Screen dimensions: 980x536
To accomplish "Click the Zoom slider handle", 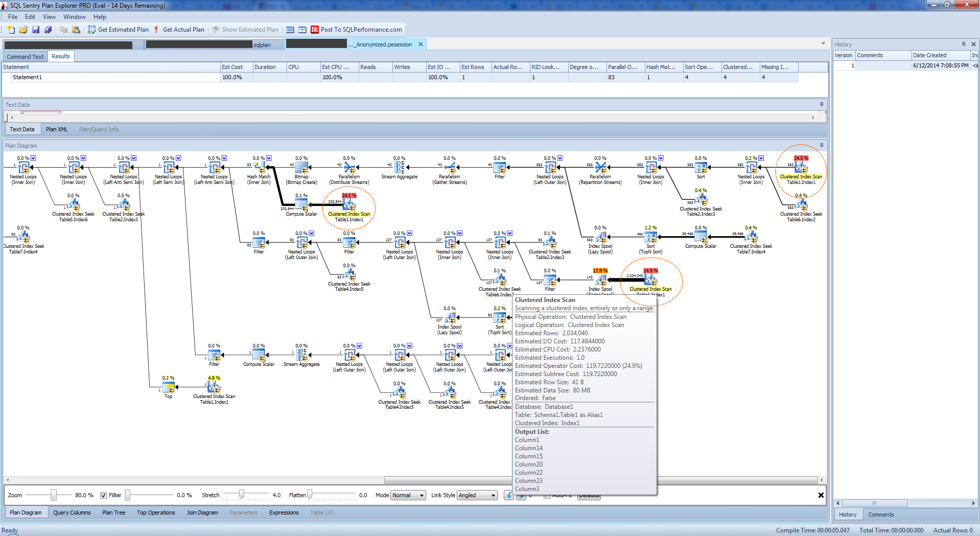I will click(54, 495).
